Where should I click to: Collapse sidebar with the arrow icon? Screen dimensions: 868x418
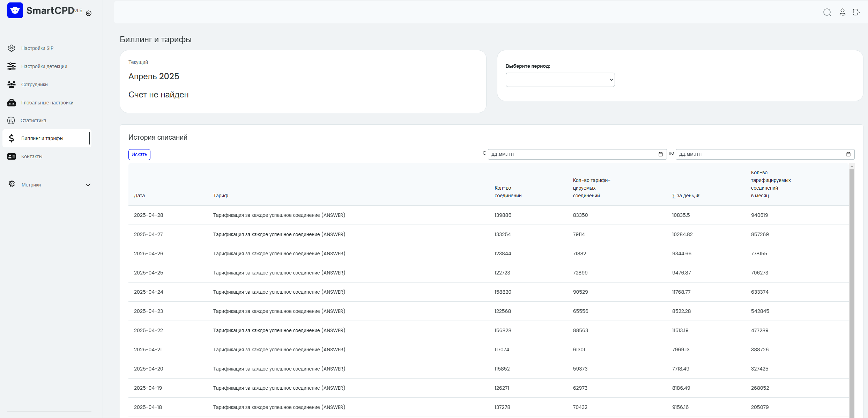pyautogui.click(x=89, y=13)
